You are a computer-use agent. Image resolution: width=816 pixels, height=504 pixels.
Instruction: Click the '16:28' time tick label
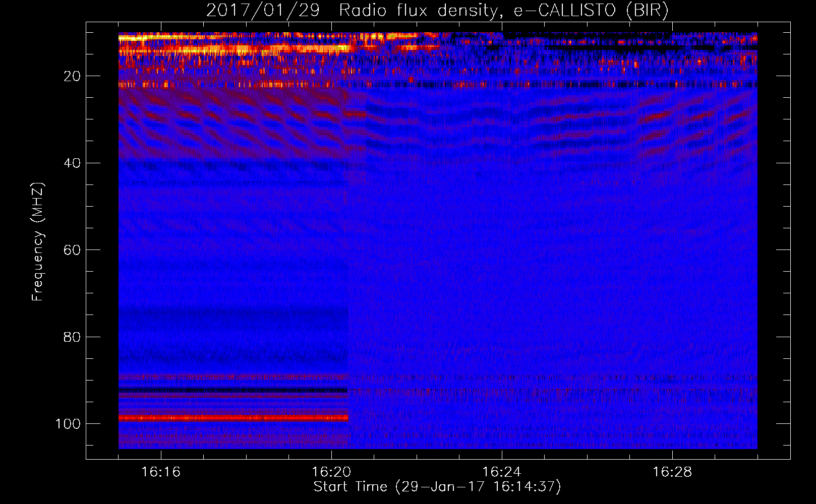672,472
